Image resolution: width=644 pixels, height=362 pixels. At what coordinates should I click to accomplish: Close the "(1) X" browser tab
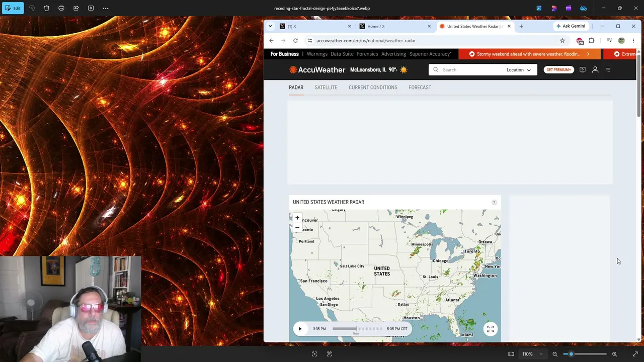(x=350, y=26)
